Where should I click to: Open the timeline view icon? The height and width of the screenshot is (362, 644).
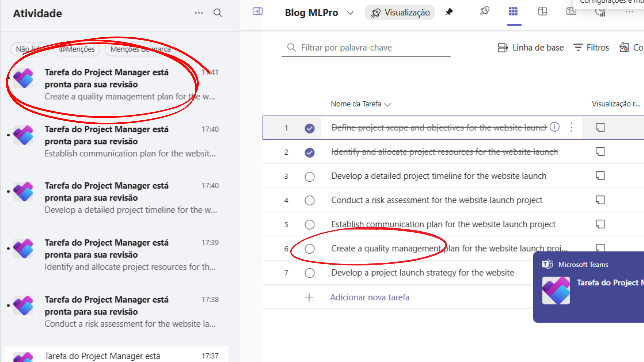(571, 11)
